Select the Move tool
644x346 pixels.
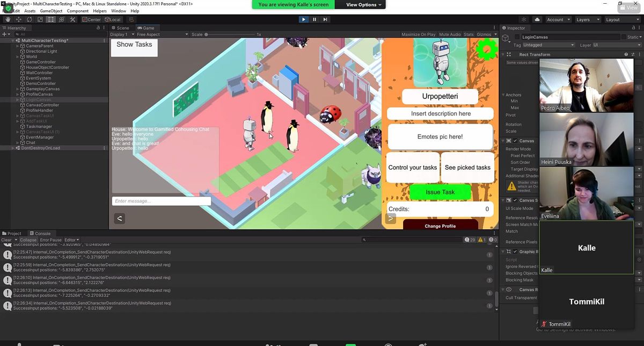[18, 19]
